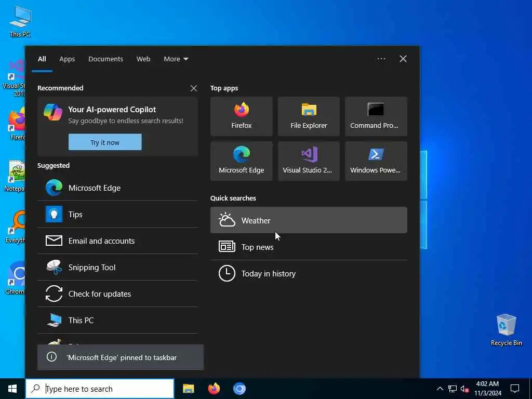Open Chromium browser on the taskbar
The height and width of the screenshot is (399, 532).
pos(239,389)
